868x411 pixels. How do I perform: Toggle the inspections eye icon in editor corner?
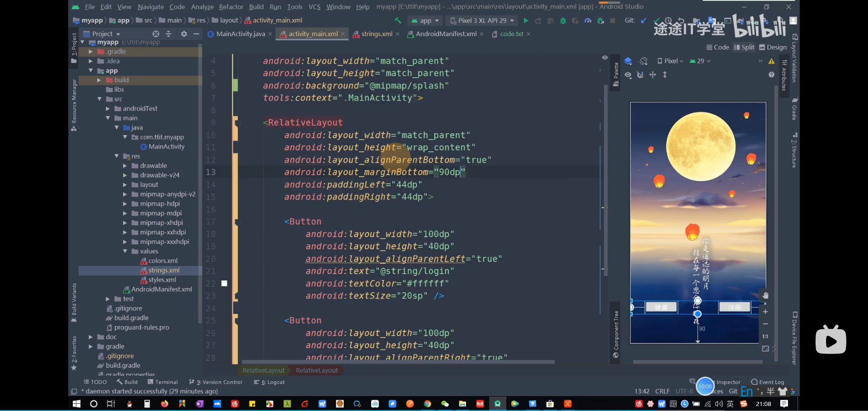pyautogui.click(x=605, y=57)
